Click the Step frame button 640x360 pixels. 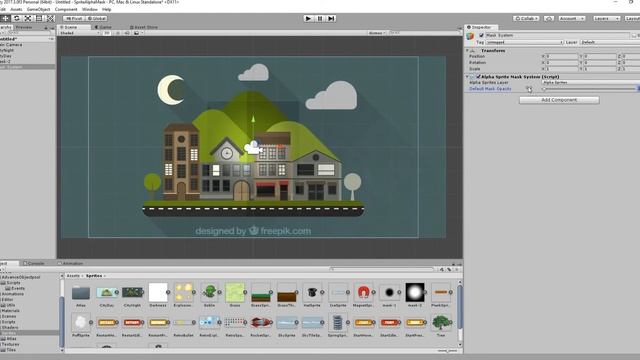point(331,18)
